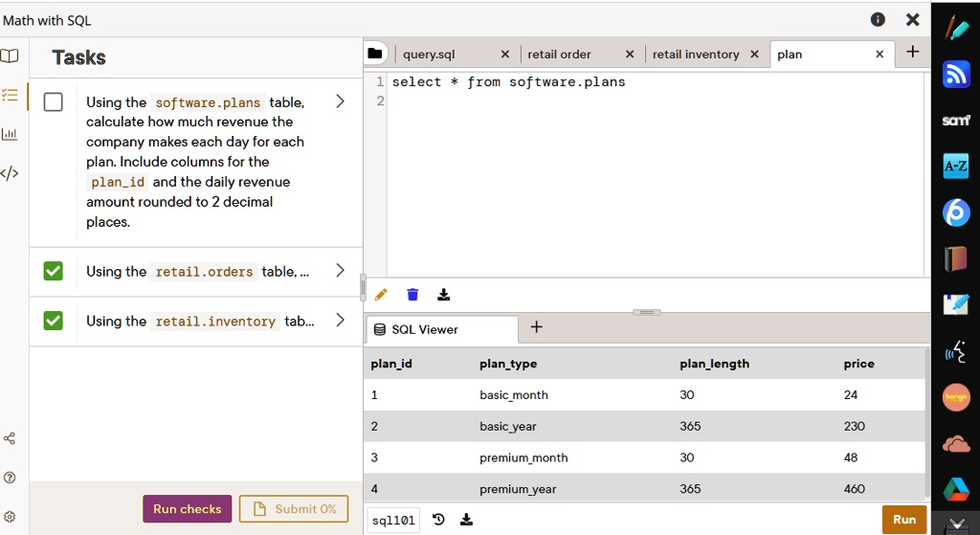Click the blue trash delete icon
The image size is (980, 535).
point(412,295)
